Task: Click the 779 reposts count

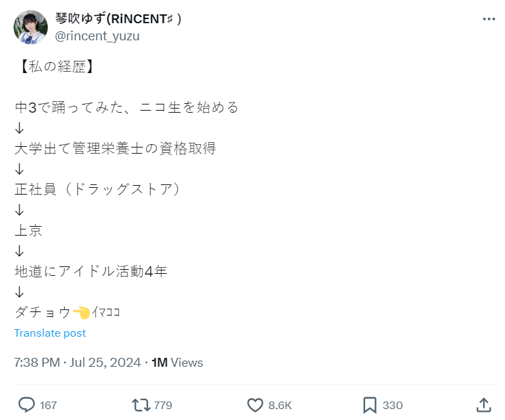Action: [x=163, y=406]
